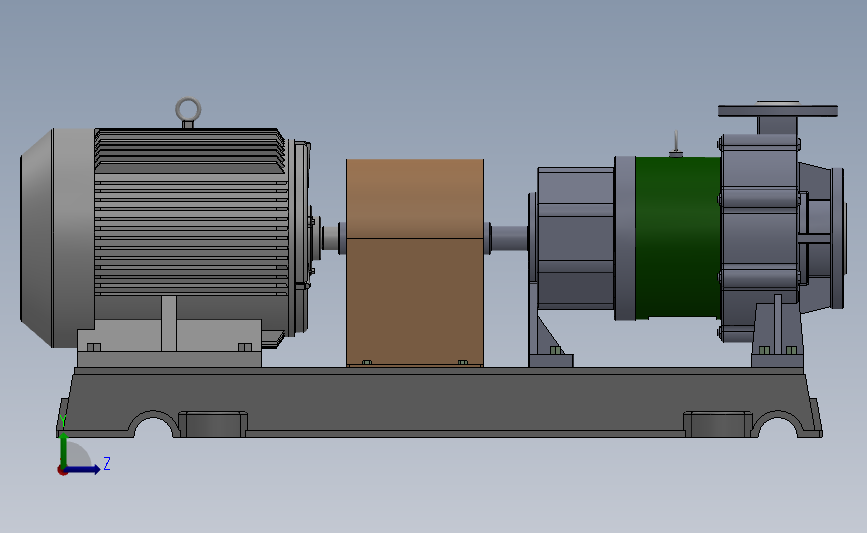Image resolution: width=867 pixels, height=533 pixels.
Task: Select the green pump intermediate housing
Action: pos(677,238)
